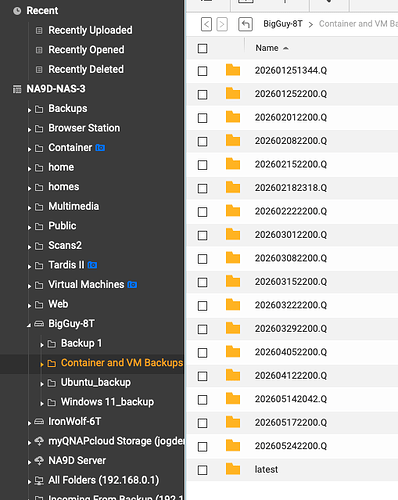Screen dimensions: 398x500
Task: Tick the checkbox for 202605242200.Q
Action: (x=202, y=447)
